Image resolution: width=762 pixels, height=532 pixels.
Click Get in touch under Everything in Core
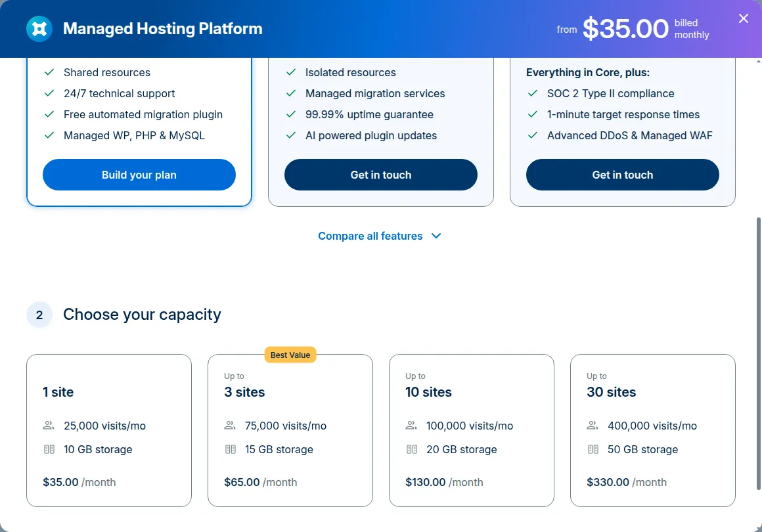click(x=622, y=175)
